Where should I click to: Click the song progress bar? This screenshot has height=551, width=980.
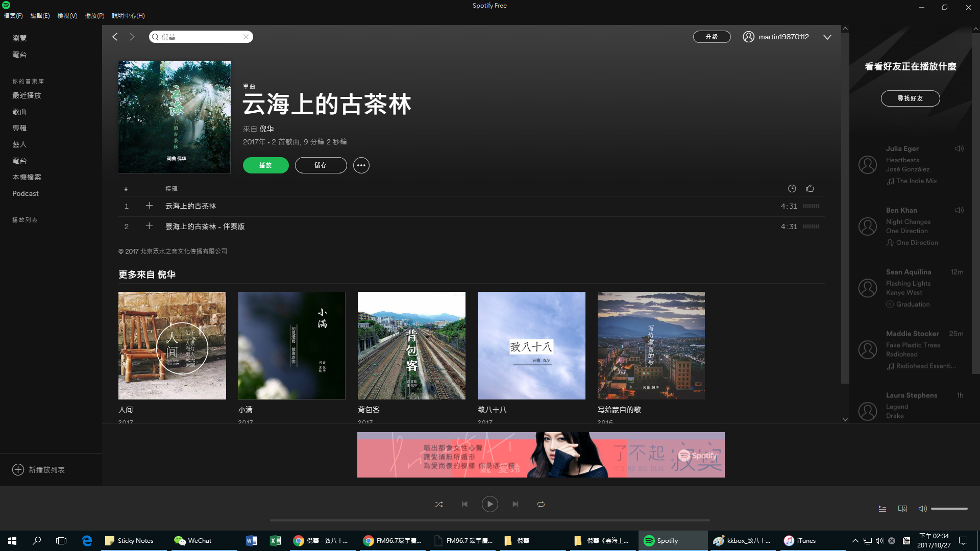coord(490,520)
